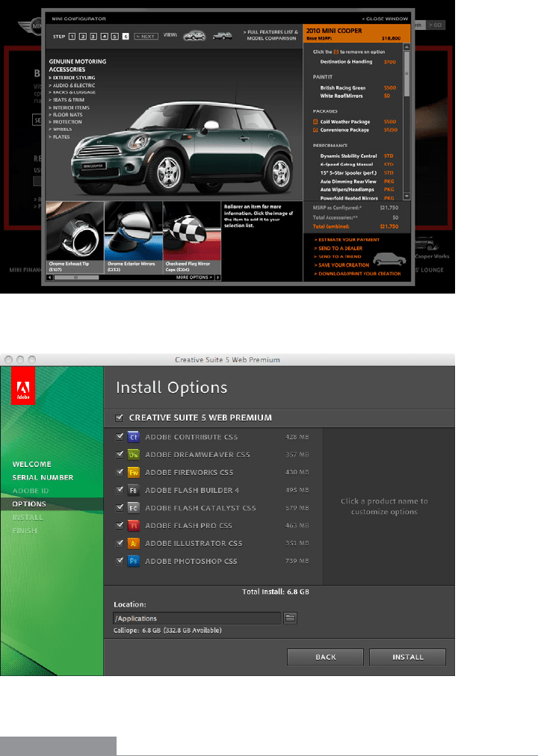Image resolution: width=538 pixels, height=756 pixels.
Task: Go to configurator step 5
Action: (115, 36)
